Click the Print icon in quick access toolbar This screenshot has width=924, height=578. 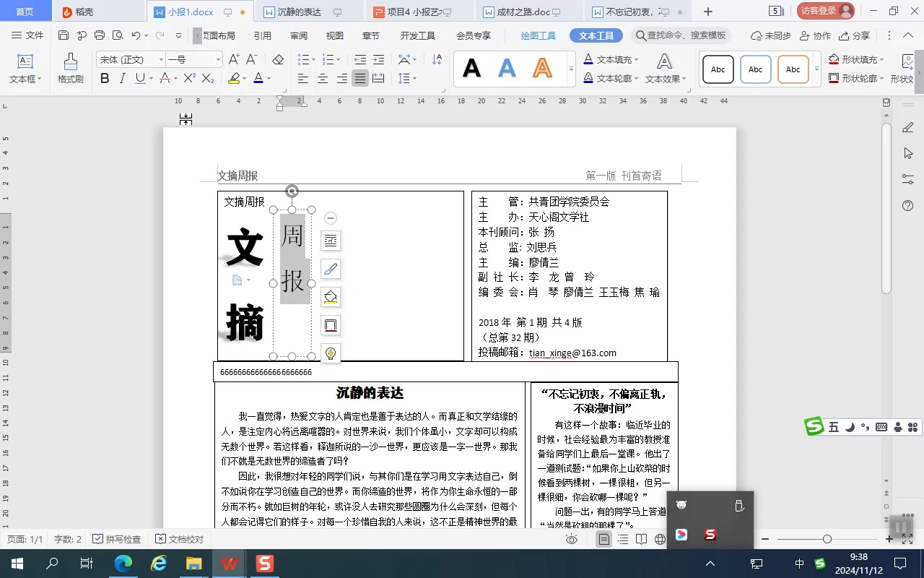click(x=100, y=35)
